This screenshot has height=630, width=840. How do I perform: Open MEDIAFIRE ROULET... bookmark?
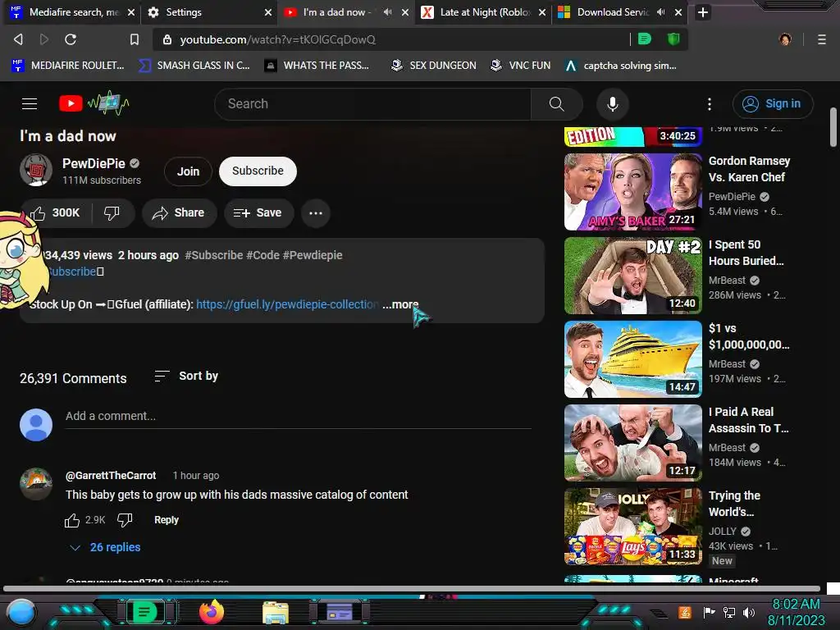coord(67,66)
